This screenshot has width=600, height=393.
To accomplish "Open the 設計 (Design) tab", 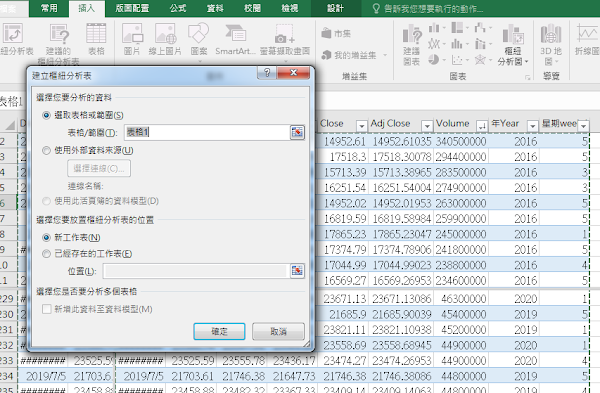I will [x=335, y=8].
